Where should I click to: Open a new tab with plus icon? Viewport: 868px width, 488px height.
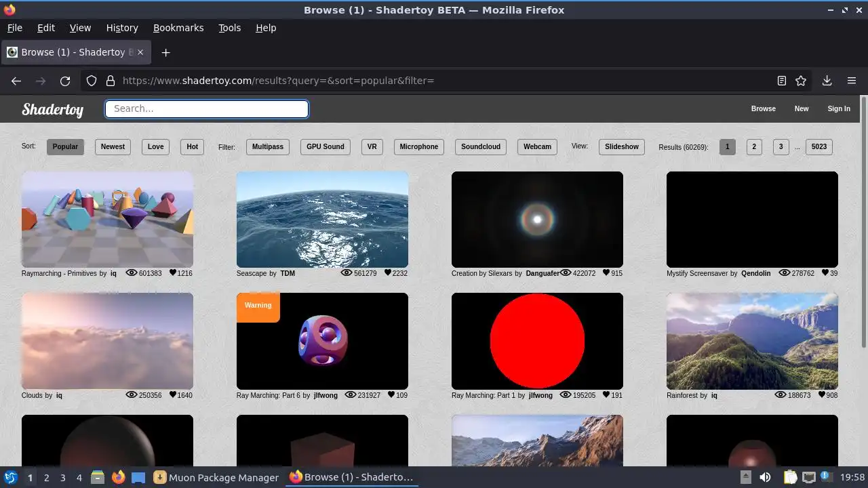[x=165, y=52]
